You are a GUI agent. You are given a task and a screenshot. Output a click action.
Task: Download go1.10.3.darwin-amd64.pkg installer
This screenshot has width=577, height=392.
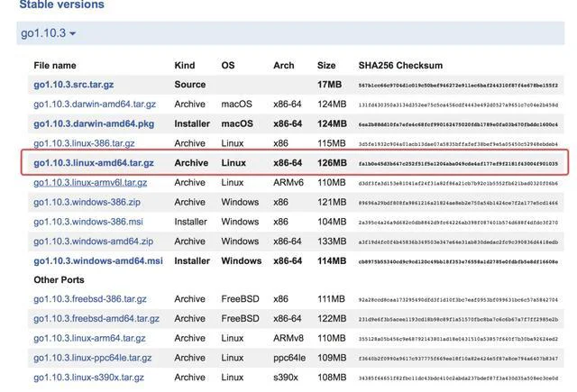(94, 124)
